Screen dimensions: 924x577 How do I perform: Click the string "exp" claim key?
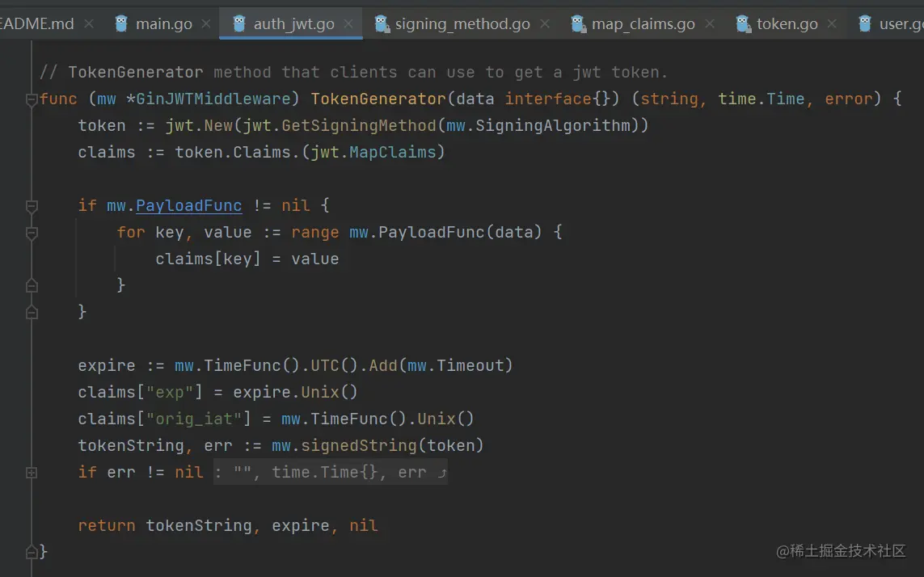pyautogui.click(x=170, y=392)
